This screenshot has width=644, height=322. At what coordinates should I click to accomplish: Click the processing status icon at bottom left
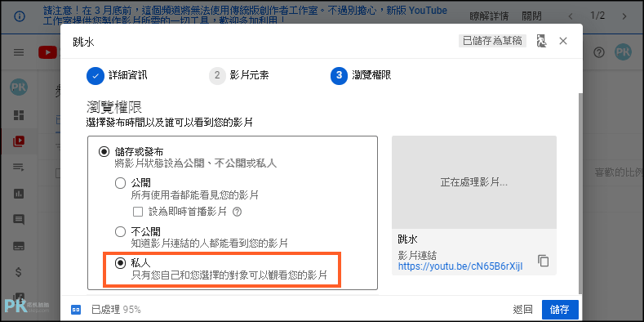pyautogui.click(x=76, y=310)
